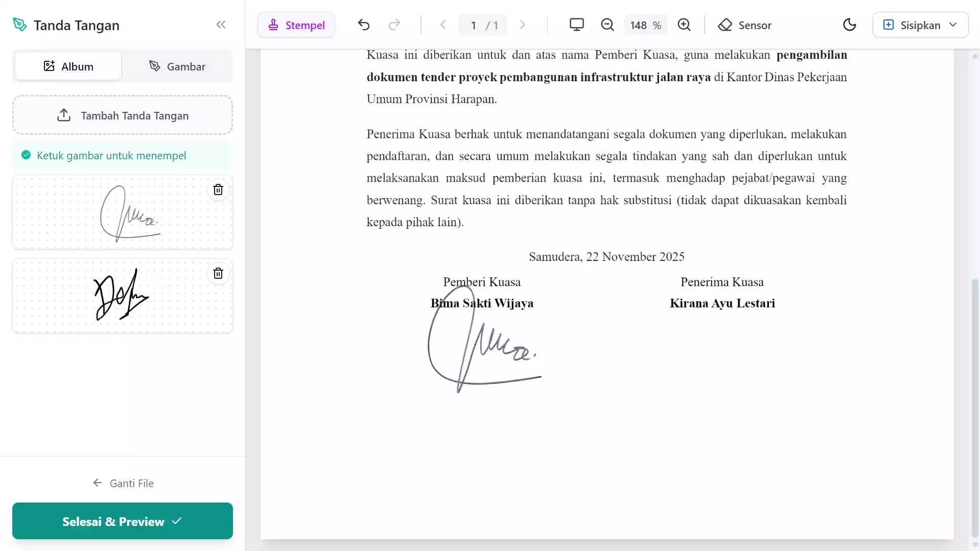The height and width of the screenshot is (551, 980).
Task: Open the Sisipkan dropdown
Action: coord(920,25)
